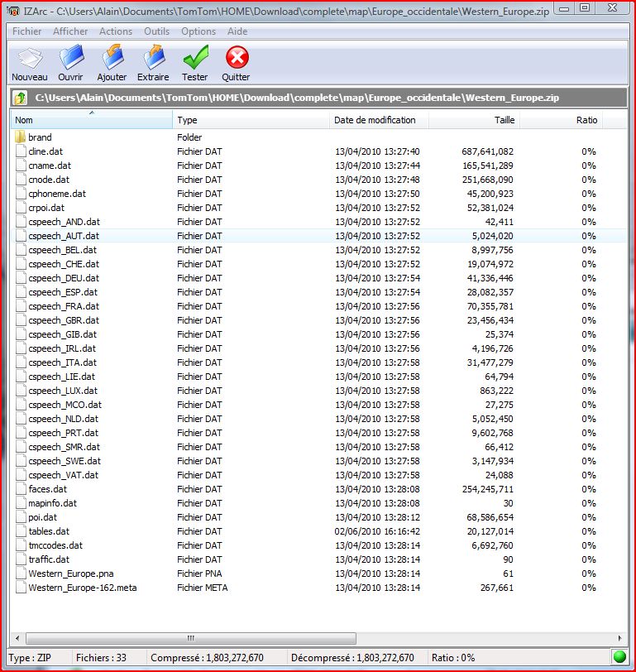Extract files with the Extraire icon

[x=153, y=57]
